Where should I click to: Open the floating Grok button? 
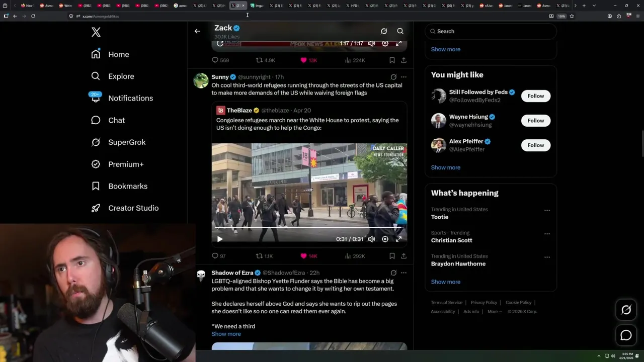pyautogui.click(x=626, y=310)
